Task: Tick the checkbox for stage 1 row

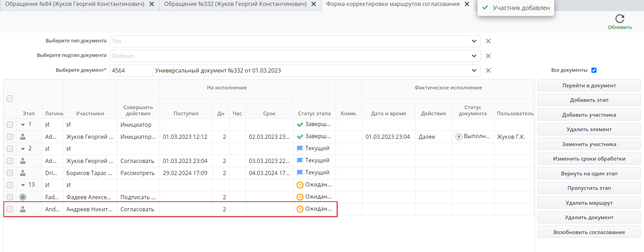Action: click(10, 125)
